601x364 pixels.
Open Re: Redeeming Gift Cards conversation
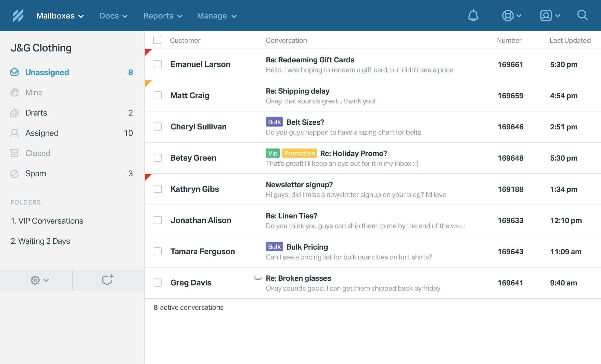pos(310,60)
